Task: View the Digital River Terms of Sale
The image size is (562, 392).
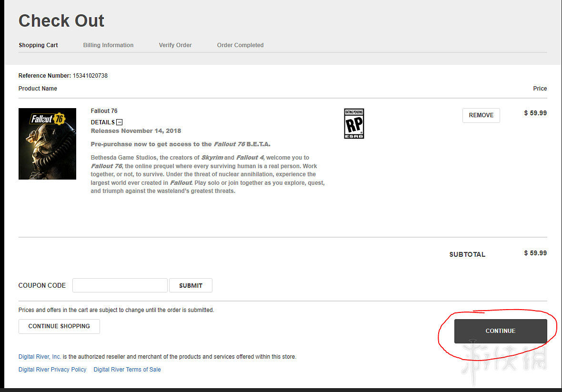Action: pos(127,370)
